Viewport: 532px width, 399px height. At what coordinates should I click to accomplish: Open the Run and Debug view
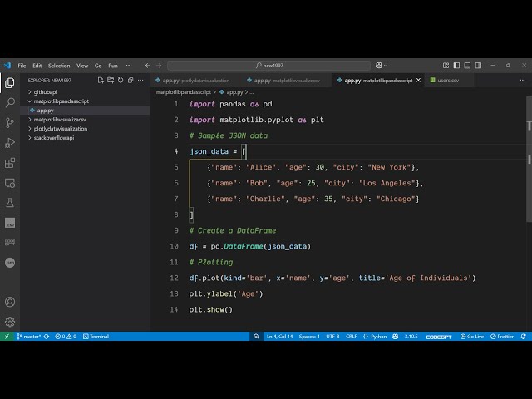click(10, 143)
